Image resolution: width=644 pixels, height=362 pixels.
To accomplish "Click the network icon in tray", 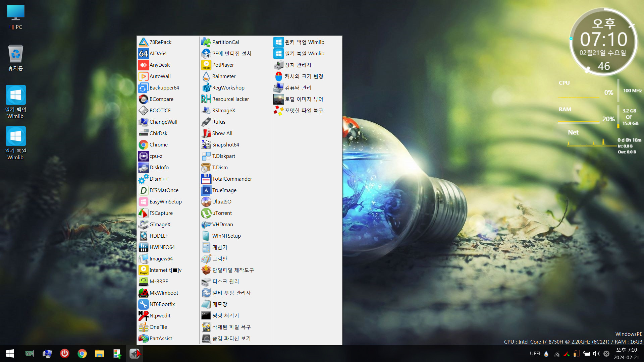I will 557,354.
